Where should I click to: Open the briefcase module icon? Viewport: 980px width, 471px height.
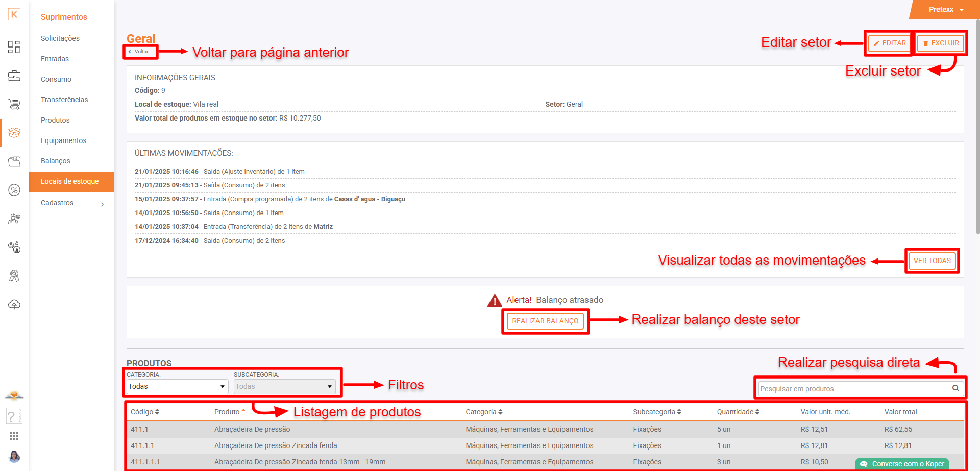click(14, 76)
